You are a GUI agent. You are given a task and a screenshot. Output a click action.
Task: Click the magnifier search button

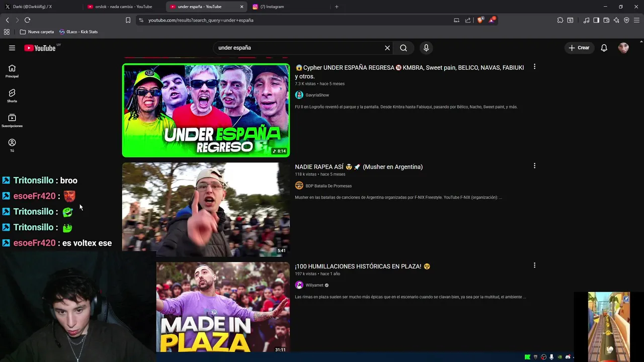click(404, 48)
